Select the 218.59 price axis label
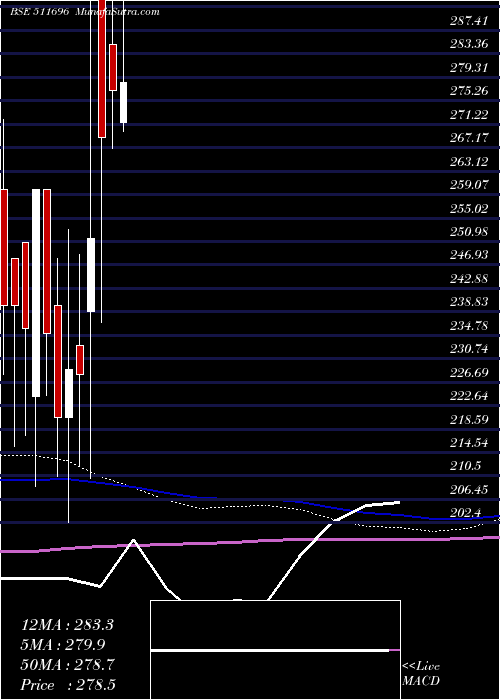The image size is (500, 700). pyautogui.click(x=468, y=419)
